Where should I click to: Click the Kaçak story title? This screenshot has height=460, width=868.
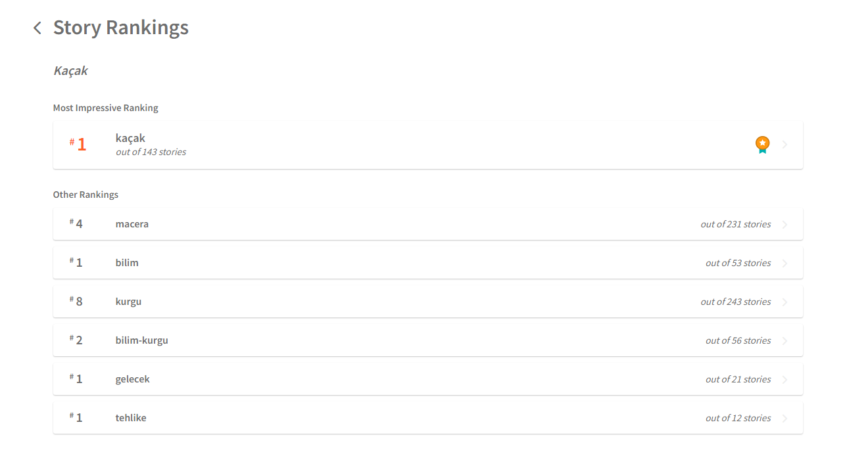(x=70, y=71)
